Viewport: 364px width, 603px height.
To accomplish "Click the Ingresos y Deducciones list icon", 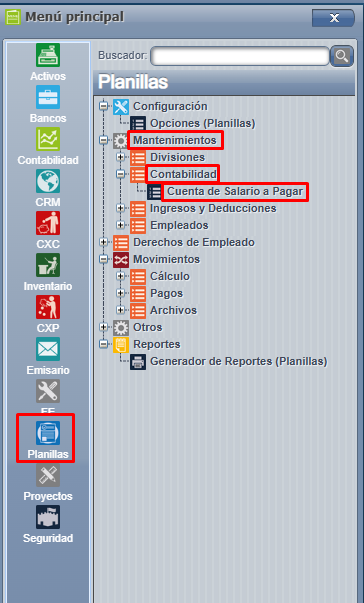I will tap(138, 209).
